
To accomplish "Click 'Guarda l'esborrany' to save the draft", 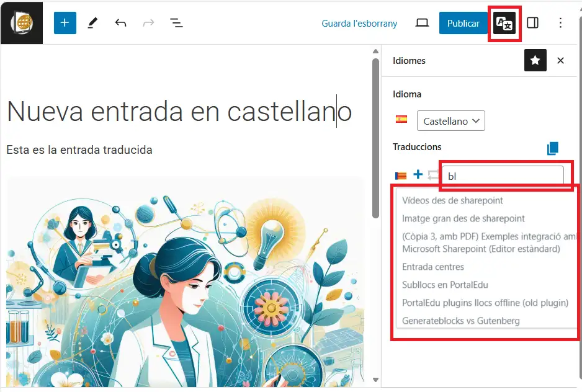I will [x=359, y=23].
